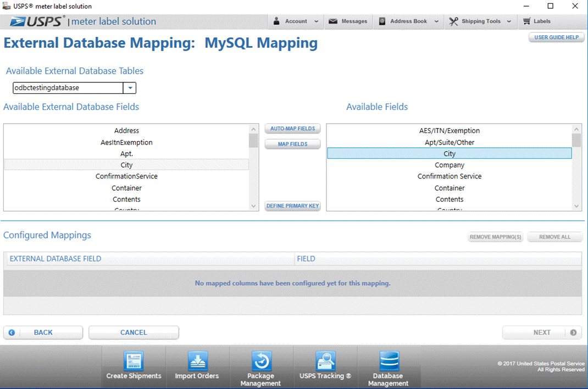Maximize the USPS meter label window

coord(550,6)
